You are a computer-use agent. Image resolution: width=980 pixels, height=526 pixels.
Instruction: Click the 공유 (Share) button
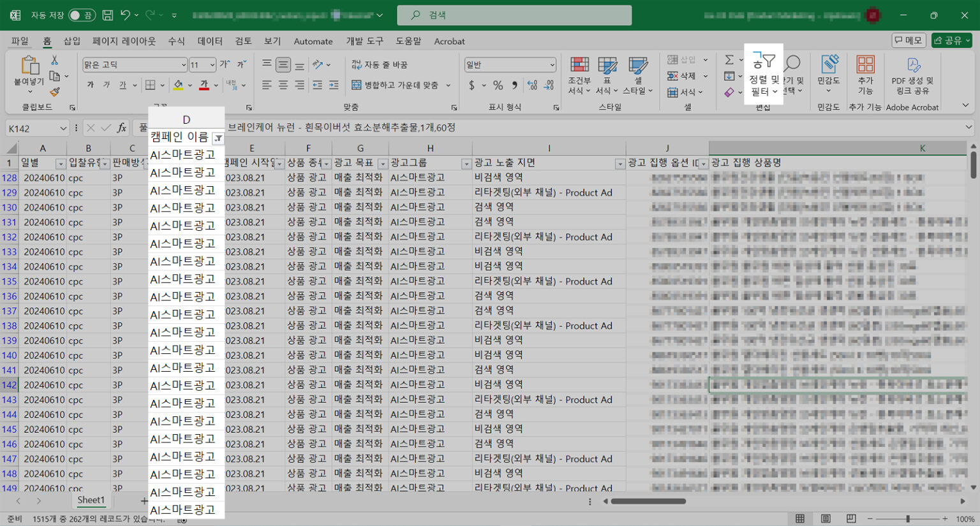pyautogui.click(x=951, y=40)
